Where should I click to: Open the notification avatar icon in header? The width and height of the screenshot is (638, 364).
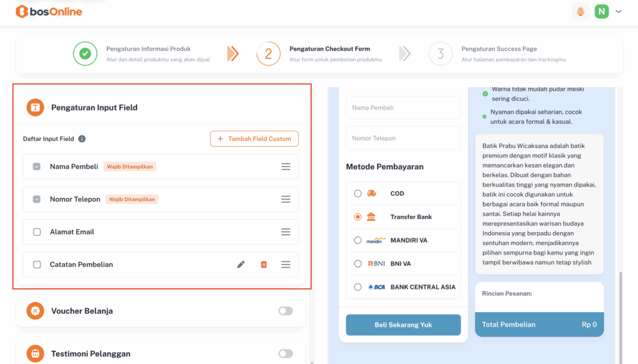tap(581, 11)
